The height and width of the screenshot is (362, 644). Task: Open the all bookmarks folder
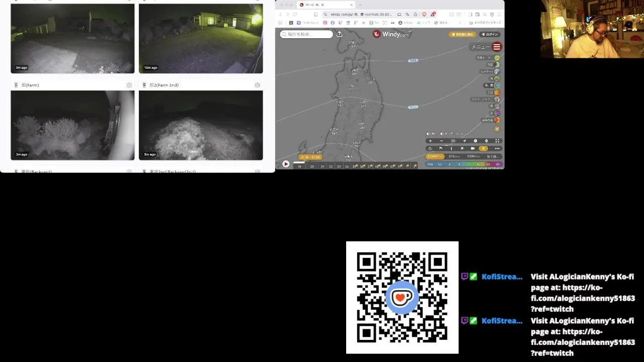coord(485,23)
